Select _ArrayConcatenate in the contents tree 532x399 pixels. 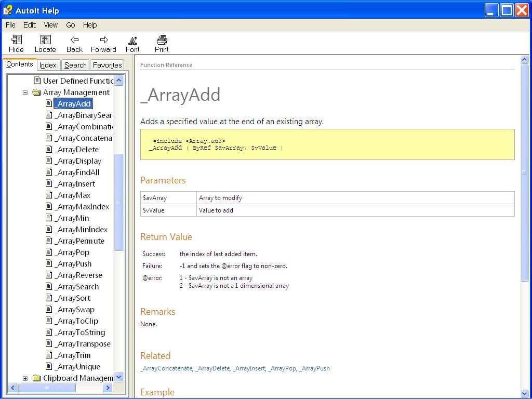(84, 138)
